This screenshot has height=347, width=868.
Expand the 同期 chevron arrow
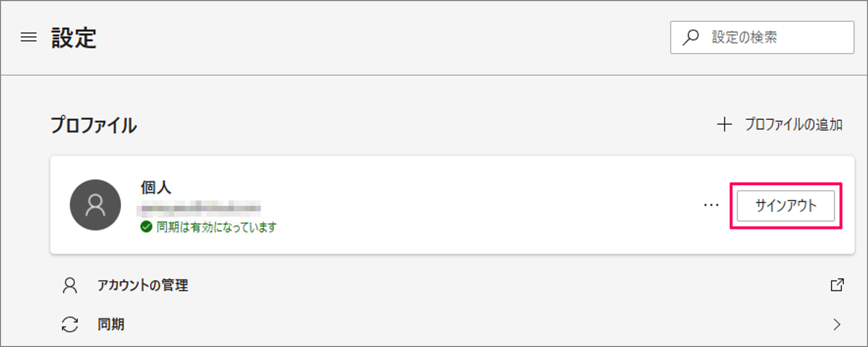(x=837, y=324)
